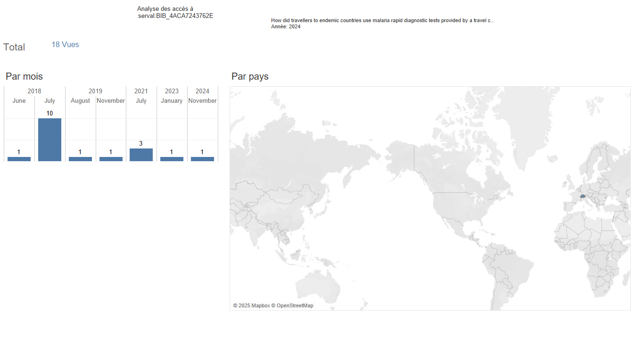Click highlighted Switzerland on the map
Screen dimensions: 644x362
[583, 196]
